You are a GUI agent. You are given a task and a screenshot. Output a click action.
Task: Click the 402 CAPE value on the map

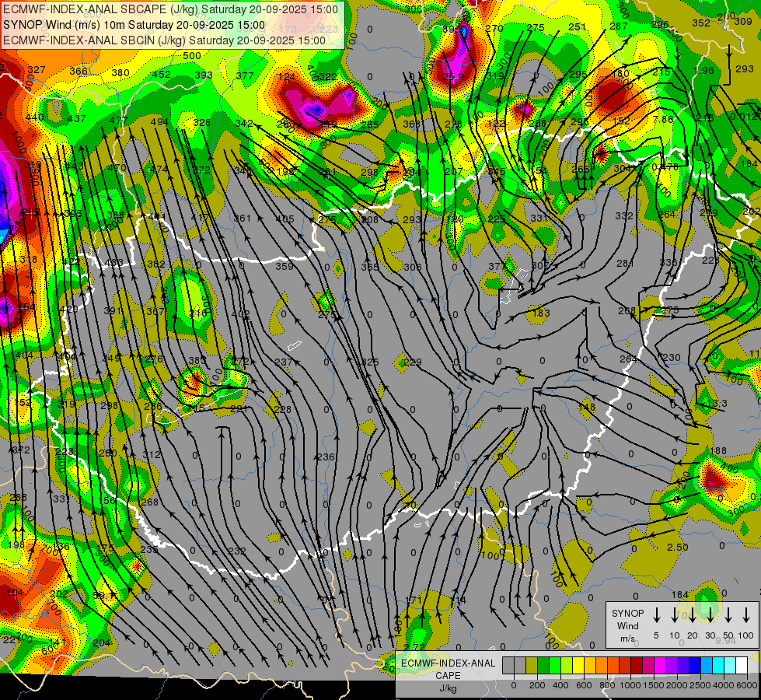241,315
